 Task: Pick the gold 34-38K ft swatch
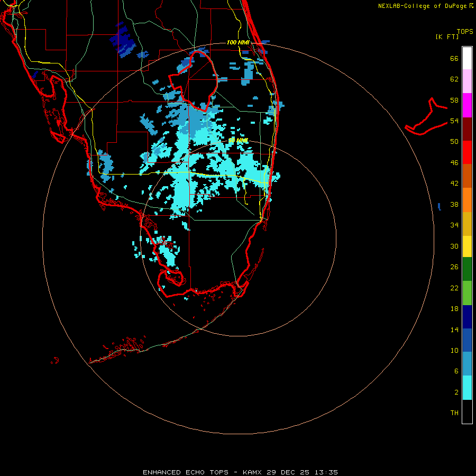click(x=467, y=224)
